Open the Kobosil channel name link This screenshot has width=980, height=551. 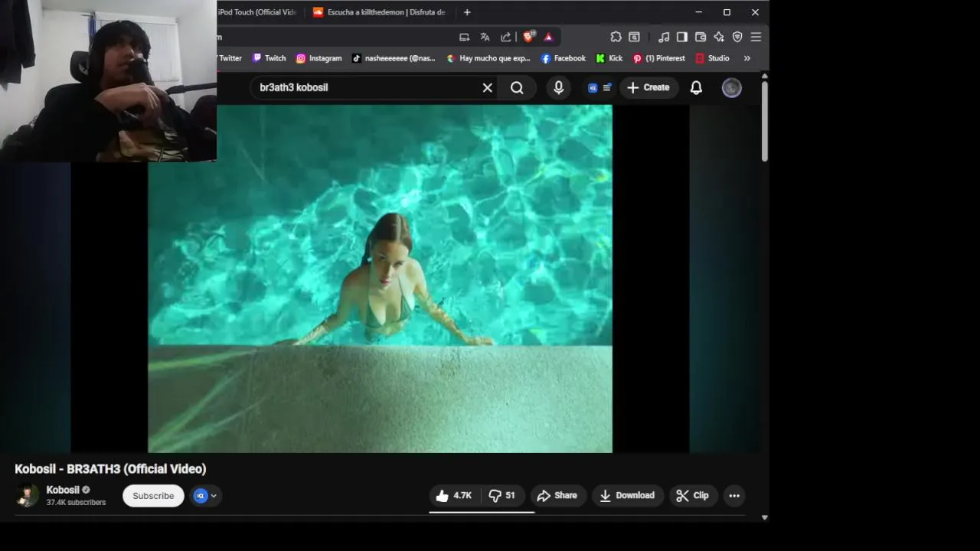point(63,490)
